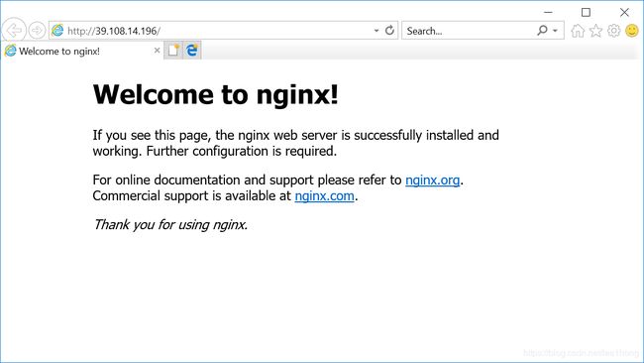Click the site icon beside the URL
Image resolution: width=644 pixels, height=363 pixels.
(x=57, y=30)
